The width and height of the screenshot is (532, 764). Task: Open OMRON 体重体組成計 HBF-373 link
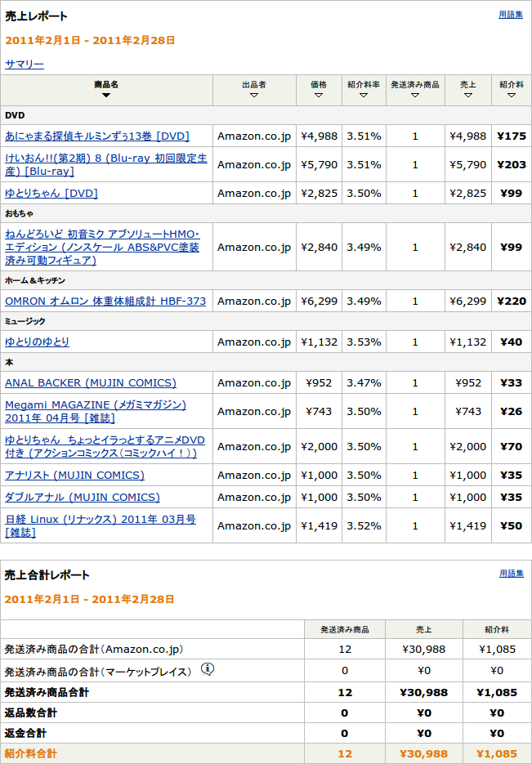[105, 302]
